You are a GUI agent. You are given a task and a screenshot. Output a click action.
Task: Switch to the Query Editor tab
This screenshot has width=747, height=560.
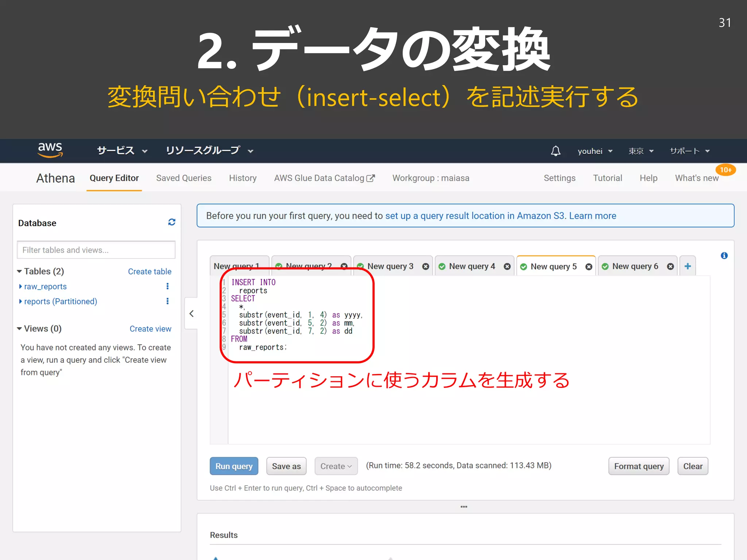pos(114,178)
